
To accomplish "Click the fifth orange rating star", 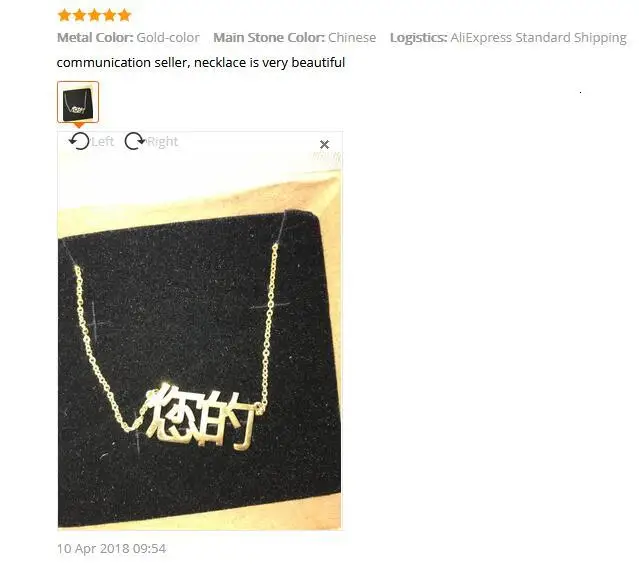I will [124, 15].
